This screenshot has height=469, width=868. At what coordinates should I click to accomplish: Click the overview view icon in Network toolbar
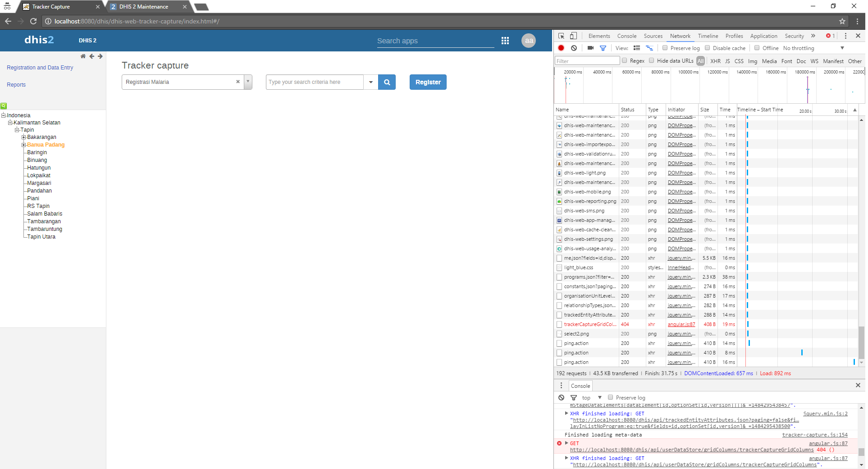(649, 48)
